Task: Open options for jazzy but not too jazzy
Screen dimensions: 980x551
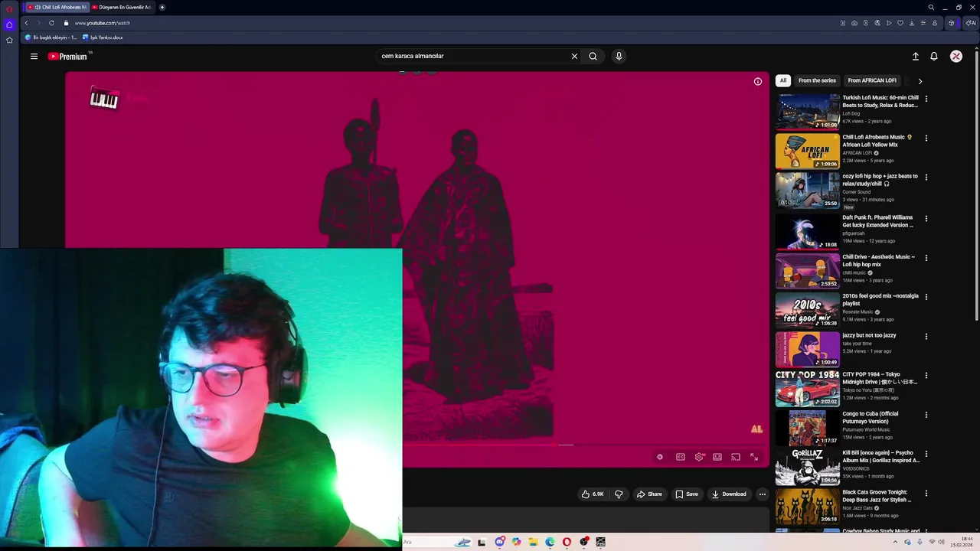Action: (x=926, y=337)
